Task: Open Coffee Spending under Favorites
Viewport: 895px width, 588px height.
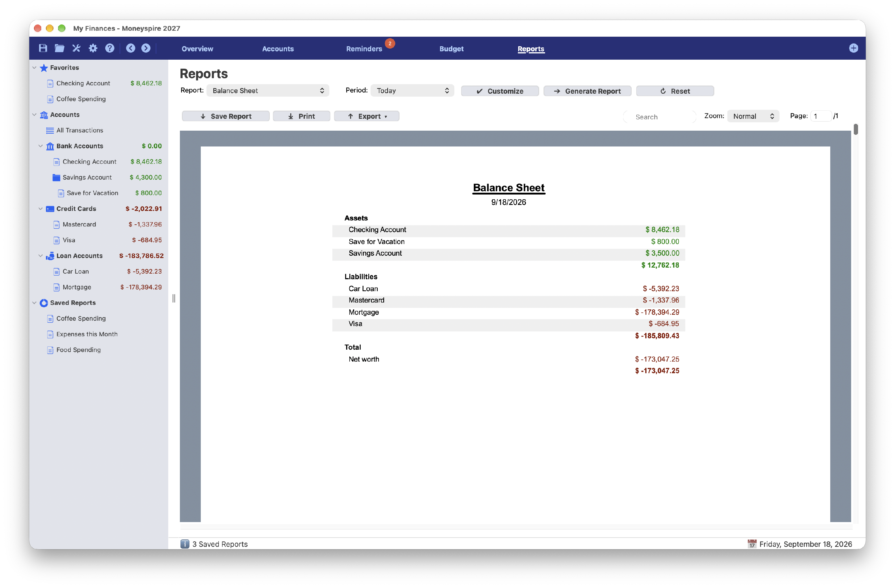Action: pos(81,99)
